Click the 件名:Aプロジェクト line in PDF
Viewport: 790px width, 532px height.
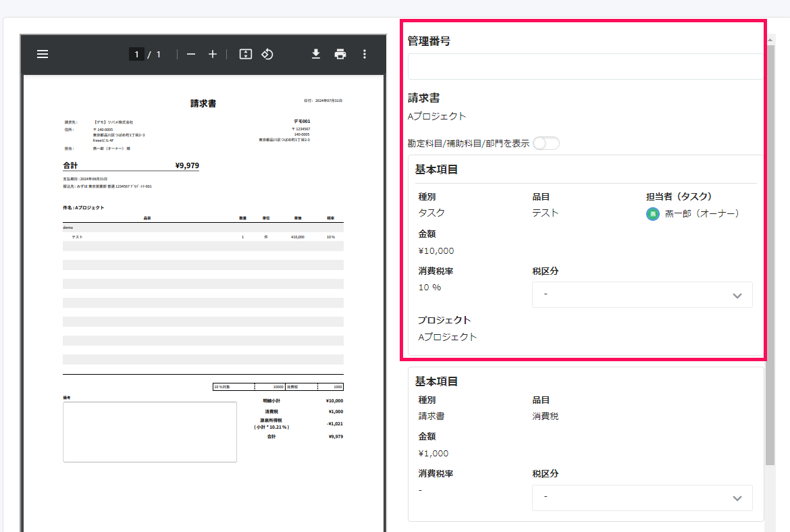(84, 207)
